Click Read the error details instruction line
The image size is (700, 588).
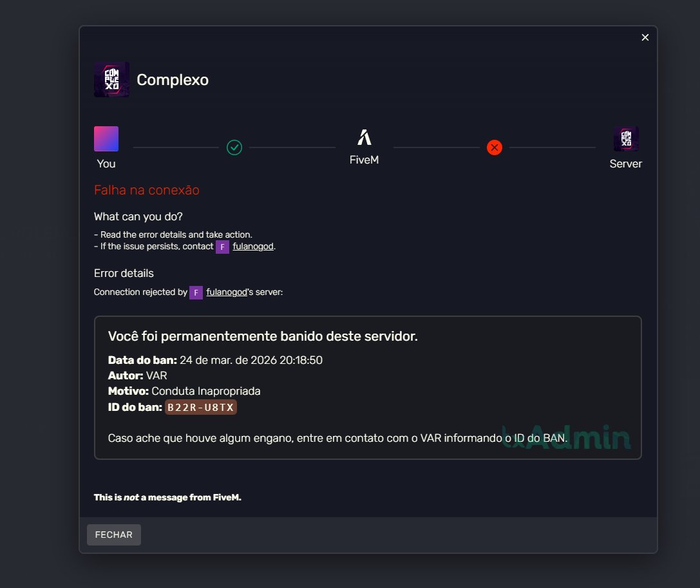click(x=173, y=234)
